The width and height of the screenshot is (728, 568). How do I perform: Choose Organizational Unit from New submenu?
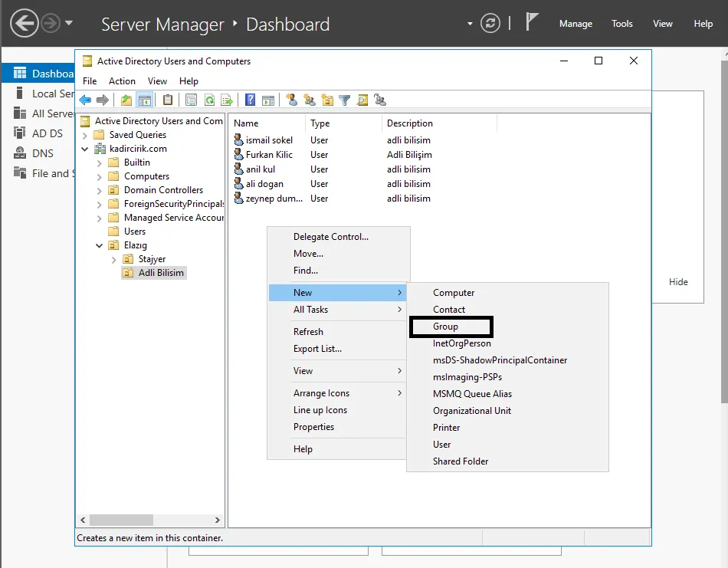(x=507, y=411)
